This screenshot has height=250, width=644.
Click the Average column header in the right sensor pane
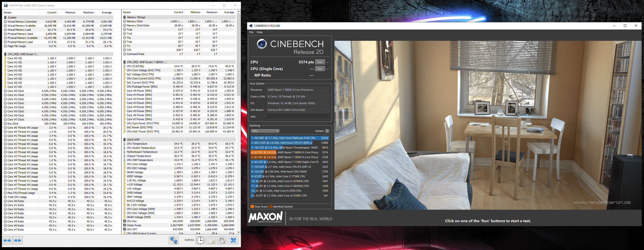pyautogui.click(x=227, y=12)
